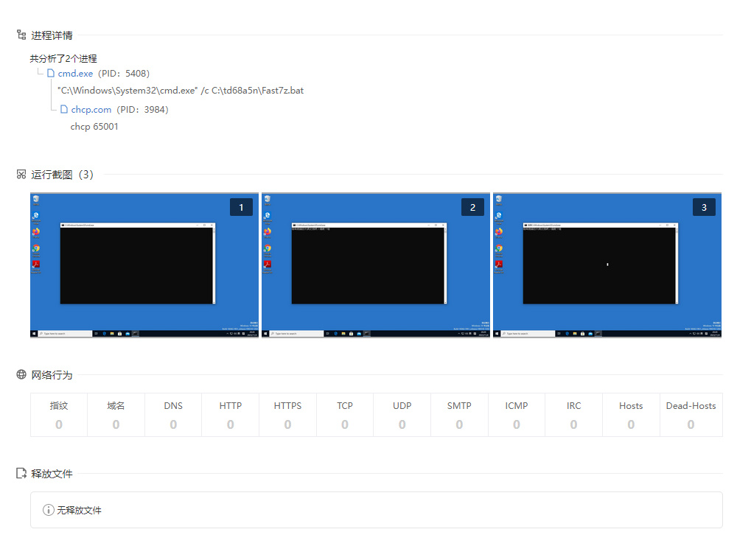Click the grid icon next to 运行截图
Screen dimensions: 737x560
21,175
